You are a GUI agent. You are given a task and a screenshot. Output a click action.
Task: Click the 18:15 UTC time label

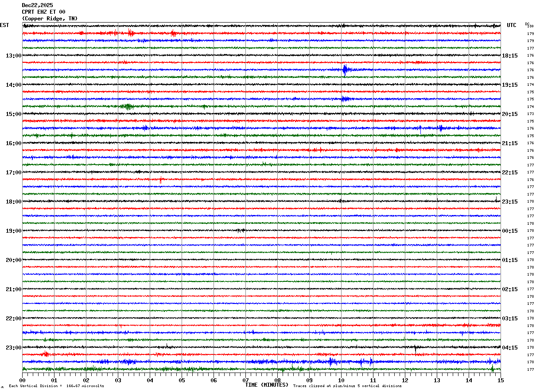pyautogui.click(x=510, y=56)
